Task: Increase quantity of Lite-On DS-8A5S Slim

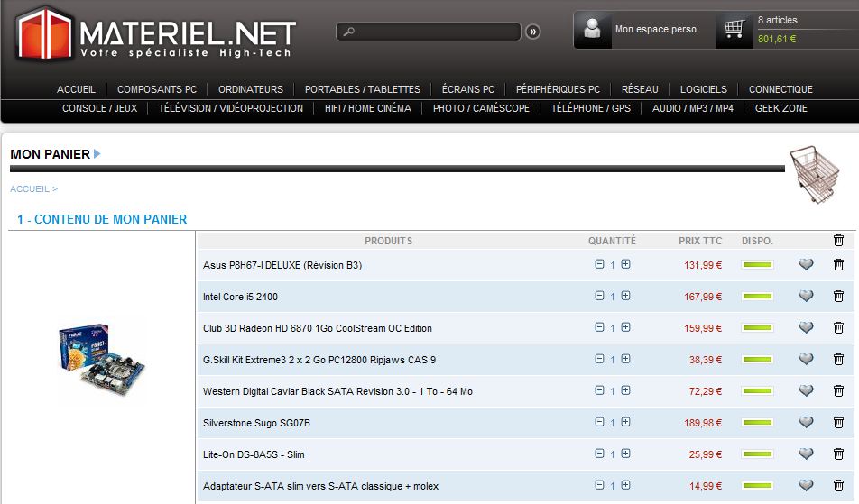Action: [x=625, y=454]
